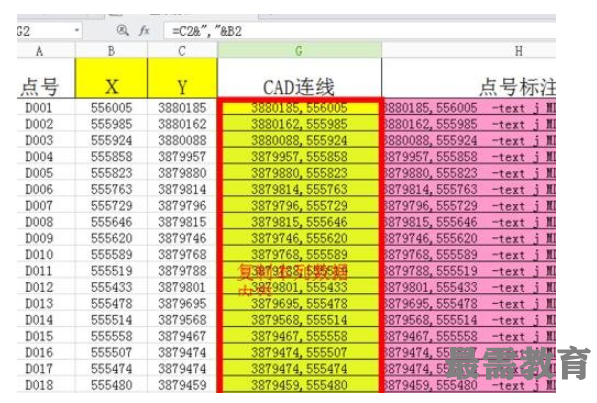
Task: Select CAD cell 3879474,555474
Action: (x=300, y=368)
